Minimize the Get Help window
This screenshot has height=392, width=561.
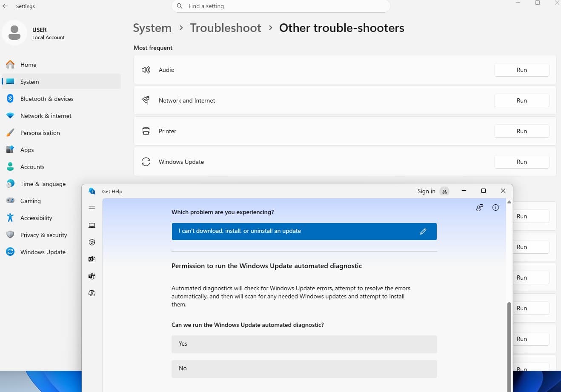(x=464, y=191)
